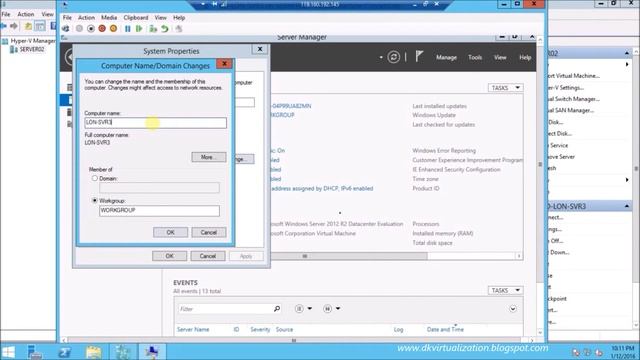Click the magnifier icon in the events filter
Image resolution: width=640 pixels, height=360 pixels.
[x=277, y=309]
